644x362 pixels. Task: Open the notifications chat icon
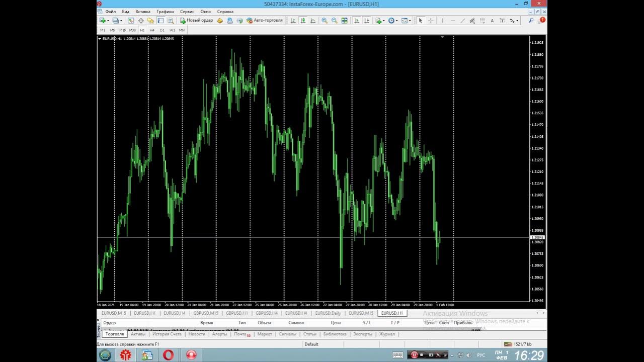(x=541, y=21)
